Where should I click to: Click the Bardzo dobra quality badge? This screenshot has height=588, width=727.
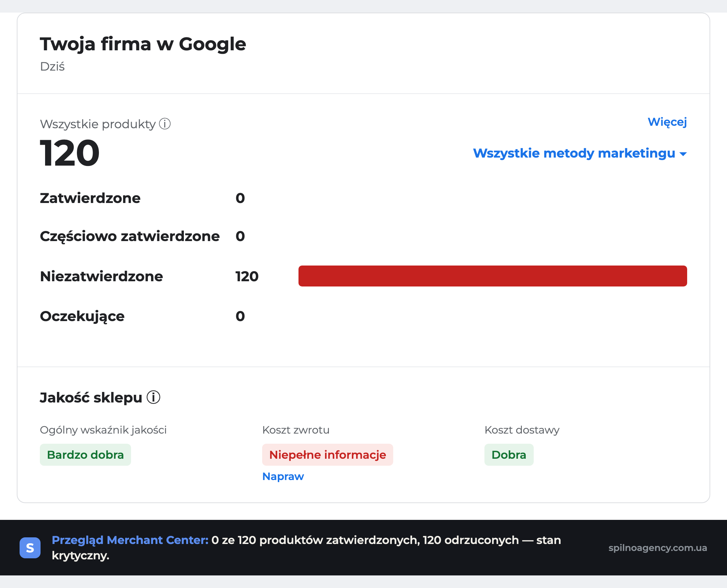[x=85, y=455]
